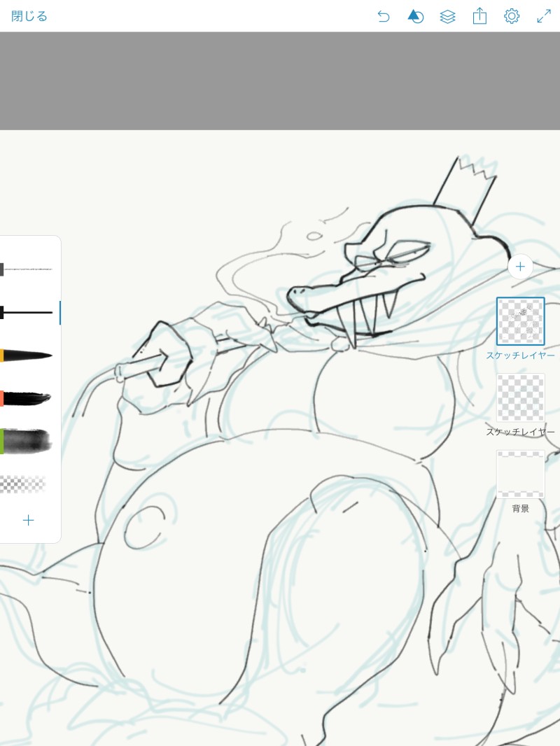Screen dimensions: 560x746
Task: Toggle the layers panel icon
Action: (x=448, y=17)
